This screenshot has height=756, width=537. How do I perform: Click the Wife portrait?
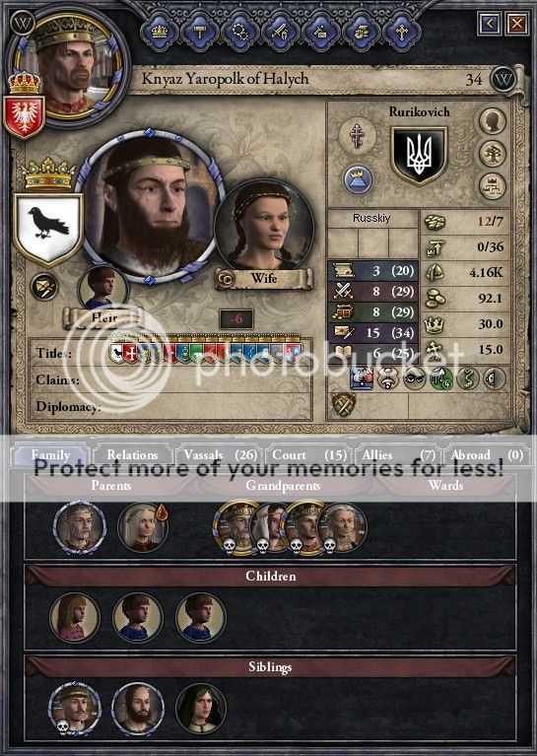pos(263,228)
